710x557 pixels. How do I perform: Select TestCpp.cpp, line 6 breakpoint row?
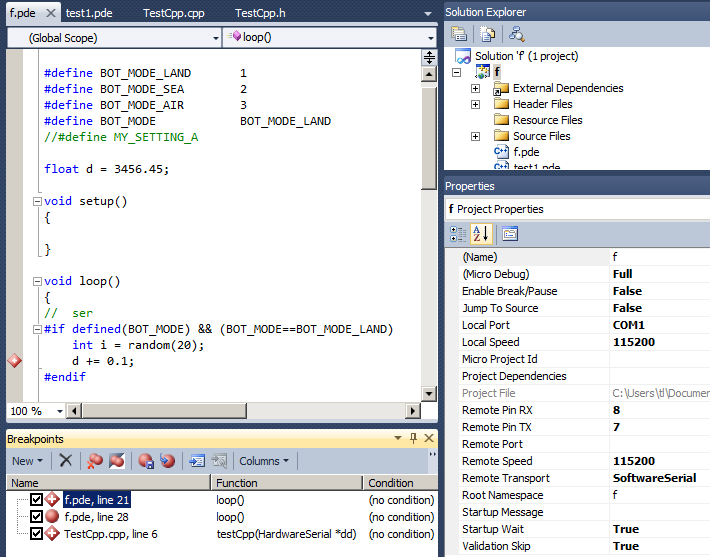click(x=222, y=534)
